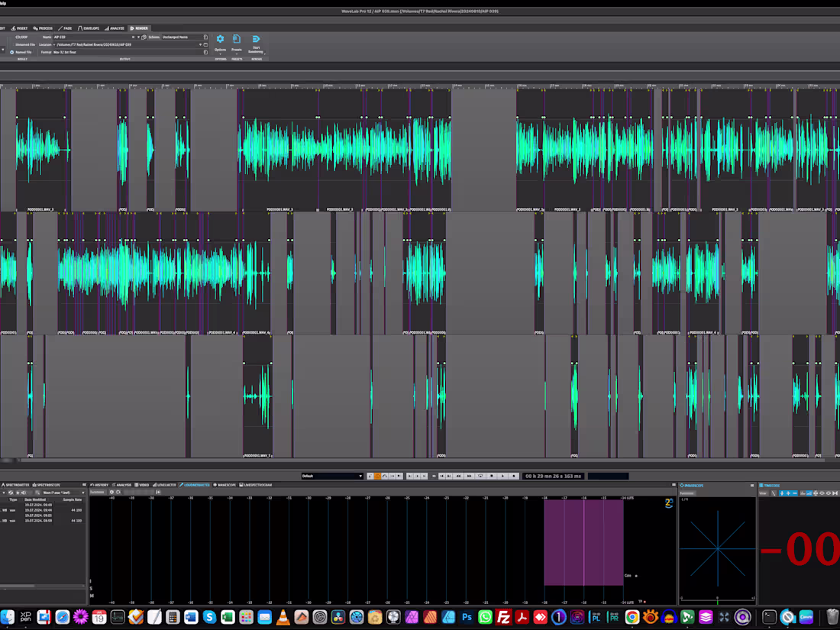Click the Loop playback icon in the transport
Viewport: 840px width, 630px height.
(x=481, y=476)
